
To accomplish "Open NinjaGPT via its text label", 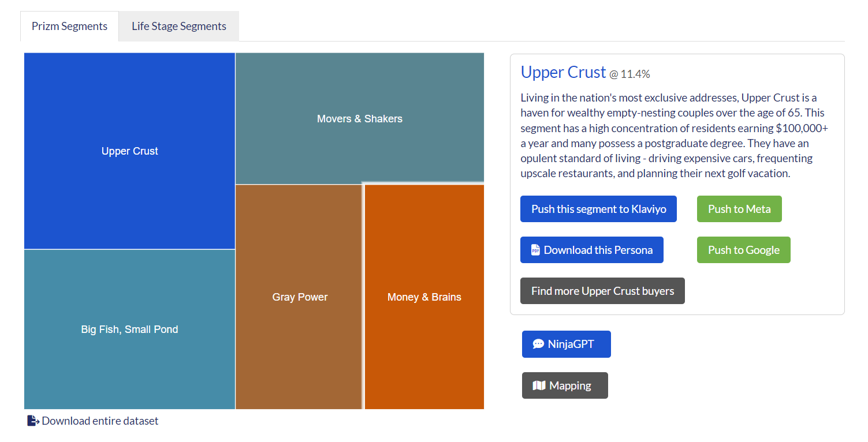I will click(571, 344).
